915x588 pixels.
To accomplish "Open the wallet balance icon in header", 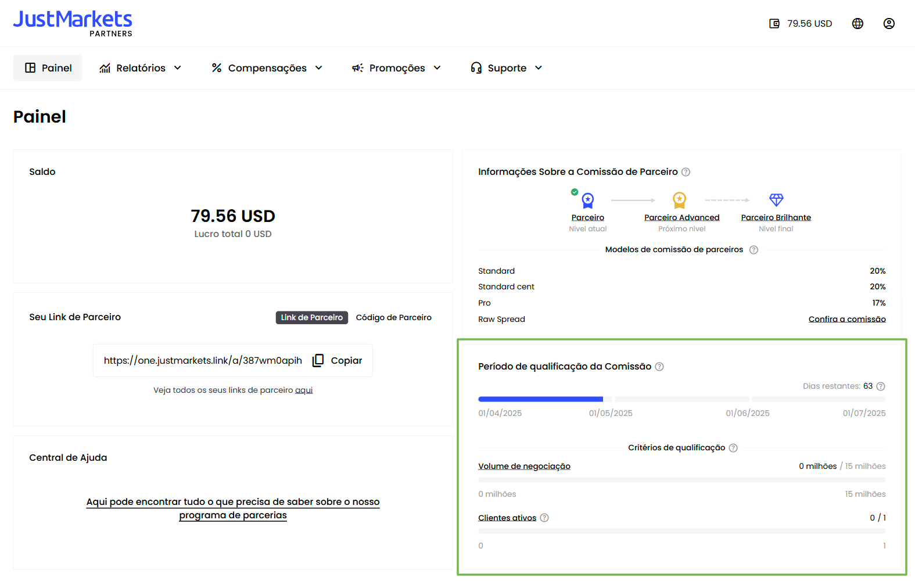I will click(x=774, y=23).
